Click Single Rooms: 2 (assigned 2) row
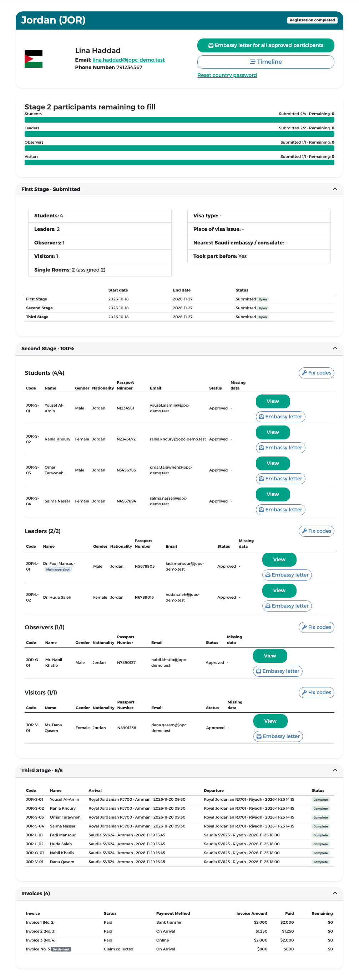Viewport: 359px width, 980px height. (x=100, y=270)
